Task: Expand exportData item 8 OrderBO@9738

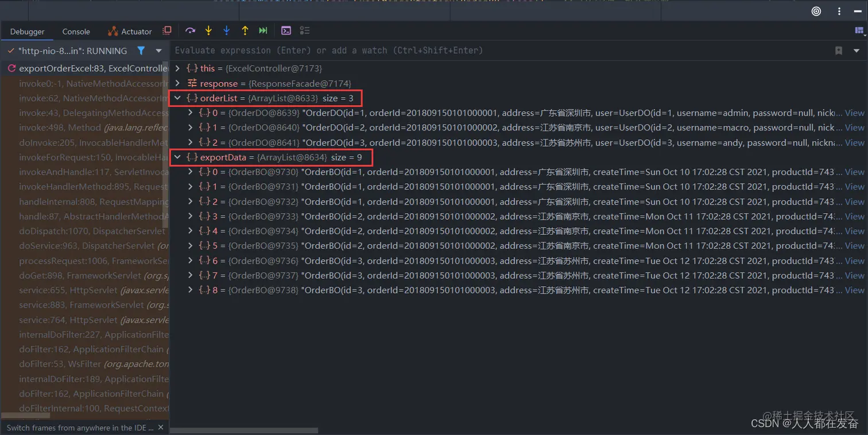Action: (191, 290)
